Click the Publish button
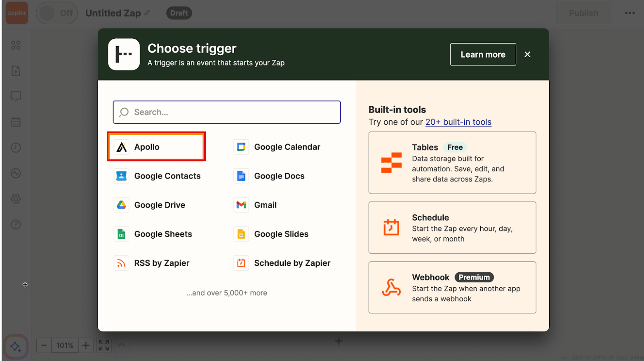644x361 pixels. (583, 13)
